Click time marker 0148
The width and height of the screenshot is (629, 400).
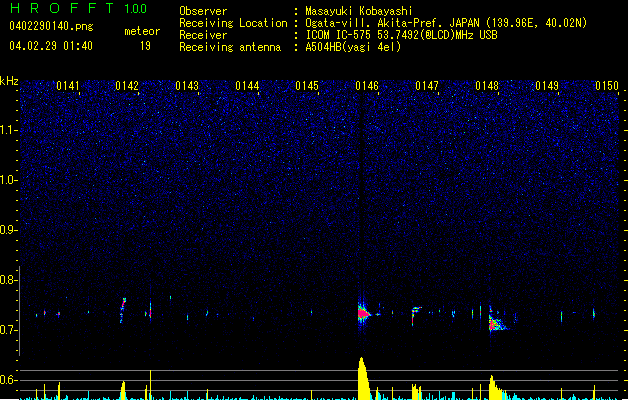[487, 86]
